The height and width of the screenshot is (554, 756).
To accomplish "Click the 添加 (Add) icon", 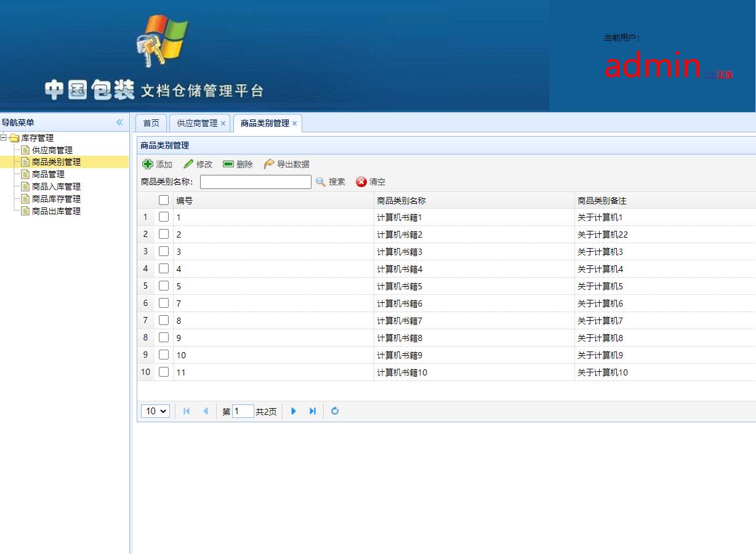I will coord(148,164).
